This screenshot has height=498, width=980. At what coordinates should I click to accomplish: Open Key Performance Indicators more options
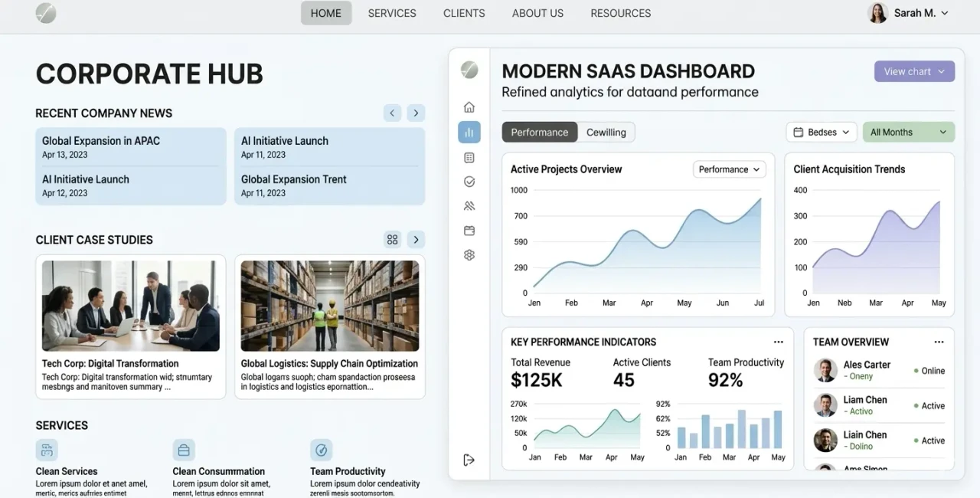pyautogui.click(x=779, y=342)
